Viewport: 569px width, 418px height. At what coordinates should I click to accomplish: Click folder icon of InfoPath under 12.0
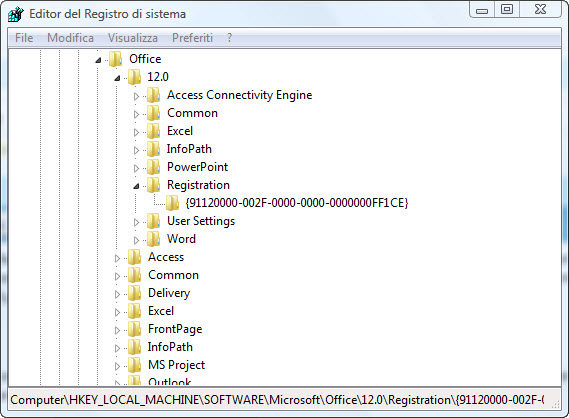click(153, 149)
